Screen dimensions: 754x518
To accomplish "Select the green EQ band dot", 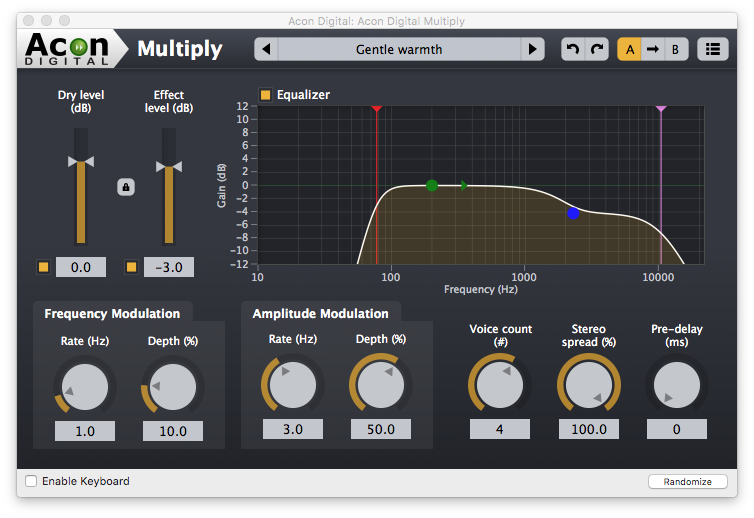I will [x=432, y=185].
